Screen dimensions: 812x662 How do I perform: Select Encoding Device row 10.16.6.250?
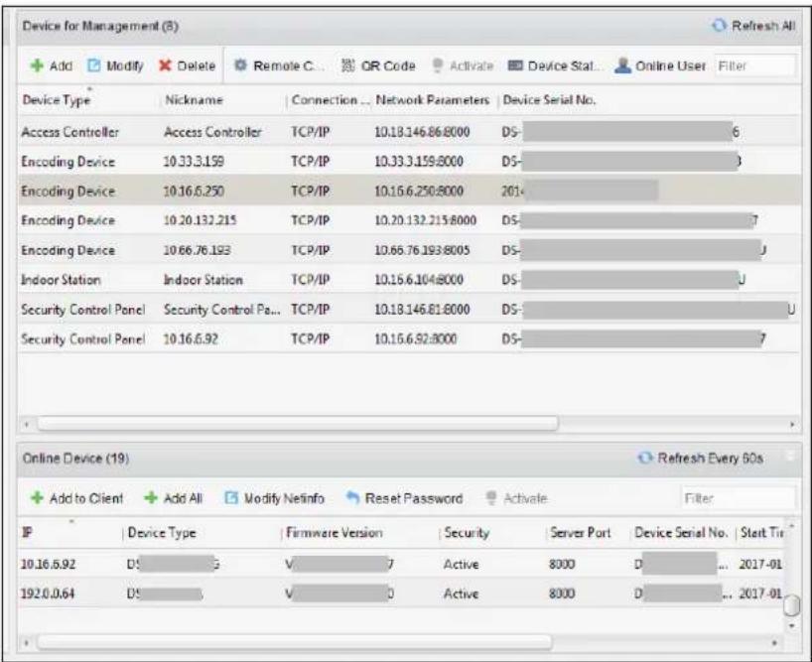tap(409, 191)
